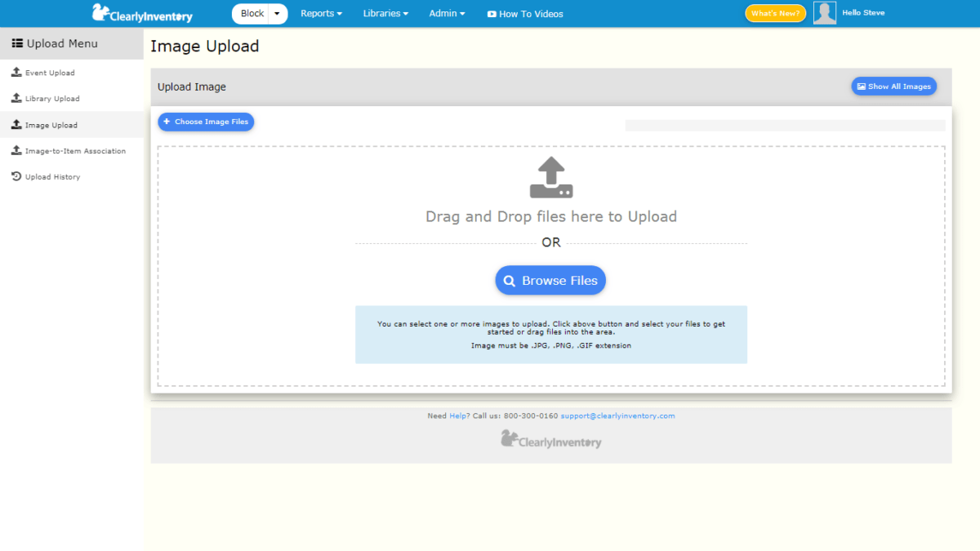The width and height of the screenshot is (980, 551).
Task: Select Event Upload in the sidebar
Action: 49,73
